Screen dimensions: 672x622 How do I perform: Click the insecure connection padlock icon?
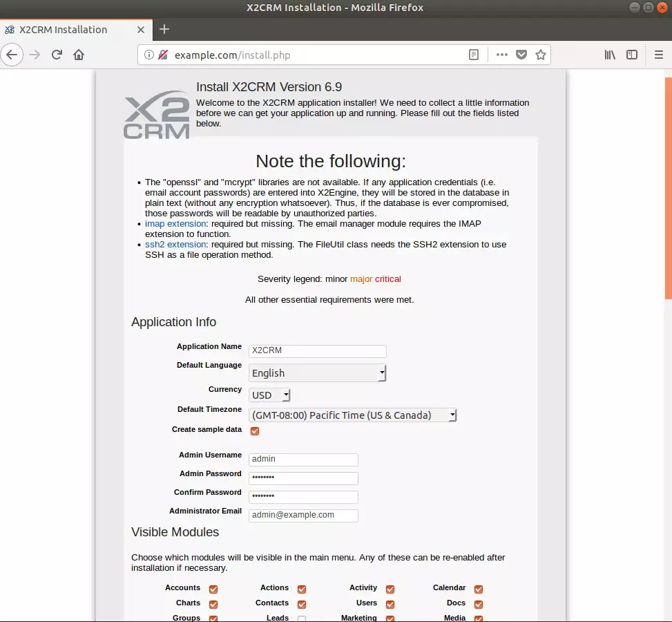pos(163,55)
